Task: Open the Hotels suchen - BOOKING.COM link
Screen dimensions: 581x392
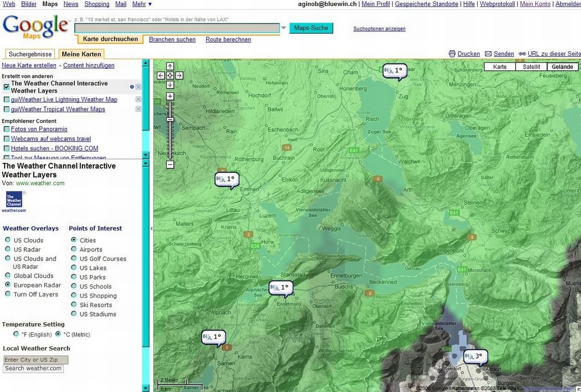Action: (55, 148)
